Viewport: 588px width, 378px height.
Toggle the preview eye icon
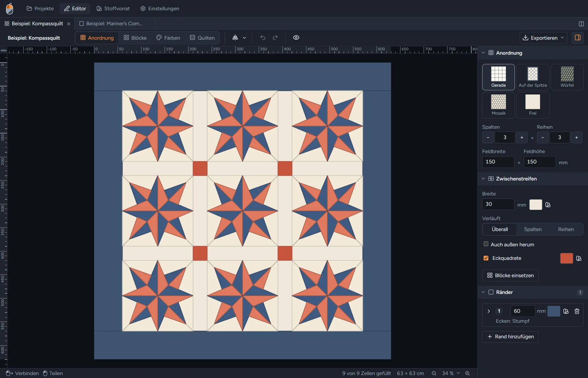coord(296,38)
